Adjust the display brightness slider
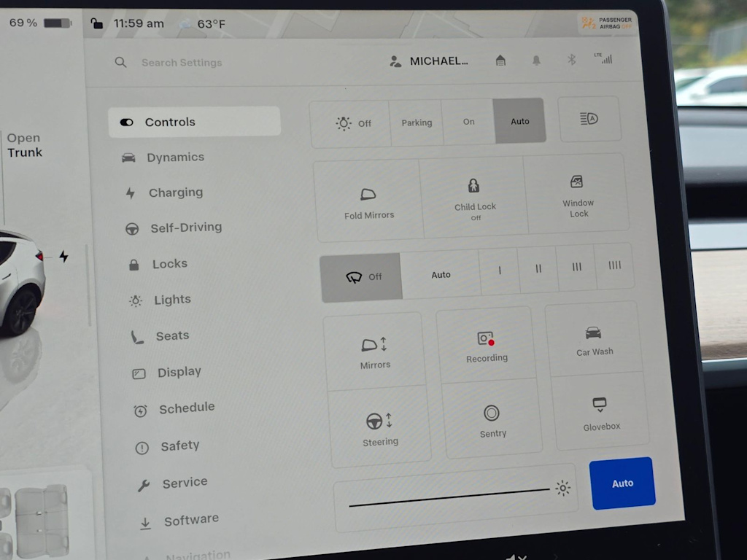The width and height of the screenshot is (747, 560). point(449,497)
